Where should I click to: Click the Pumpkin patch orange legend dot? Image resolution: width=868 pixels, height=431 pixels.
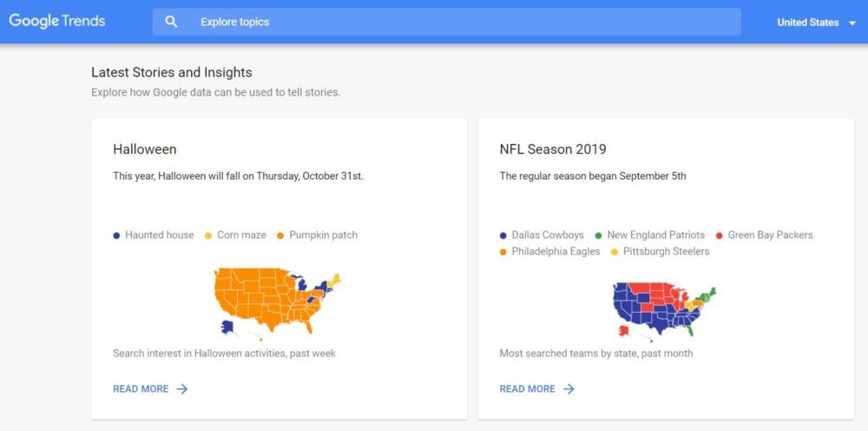[280, 235]
